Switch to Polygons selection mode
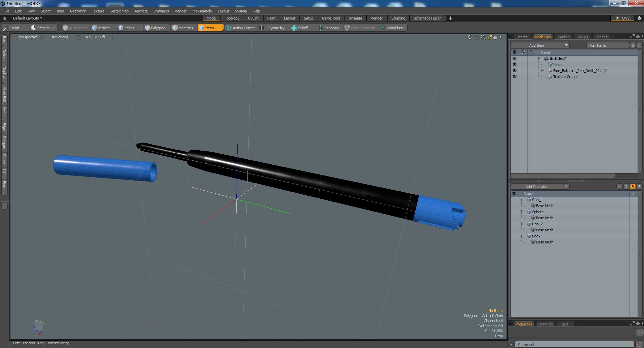644x348 pixels. 156,28
